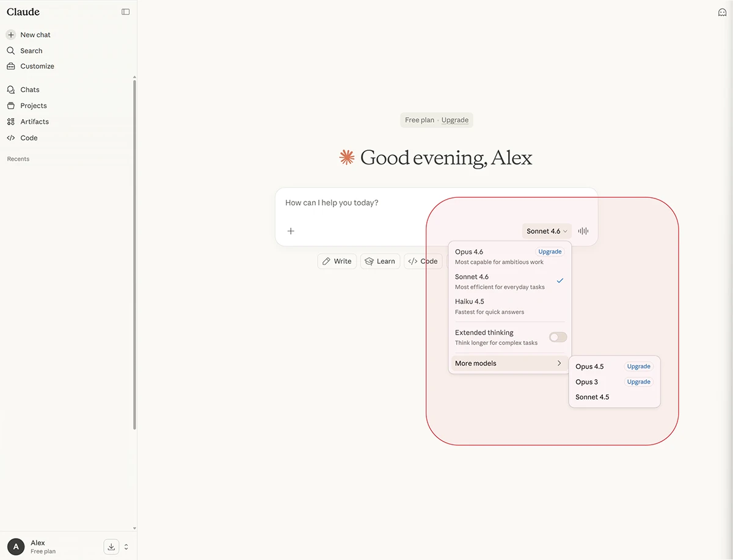The image size is (733, 560).
Task: Open the Artifacts page
Action: tap(34, 122)
